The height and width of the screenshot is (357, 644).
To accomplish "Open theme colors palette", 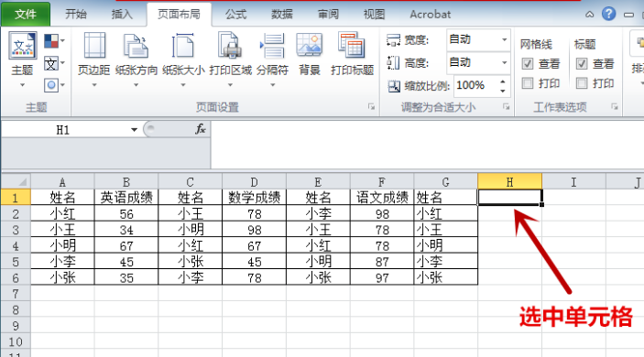I will tap(54, 41).
